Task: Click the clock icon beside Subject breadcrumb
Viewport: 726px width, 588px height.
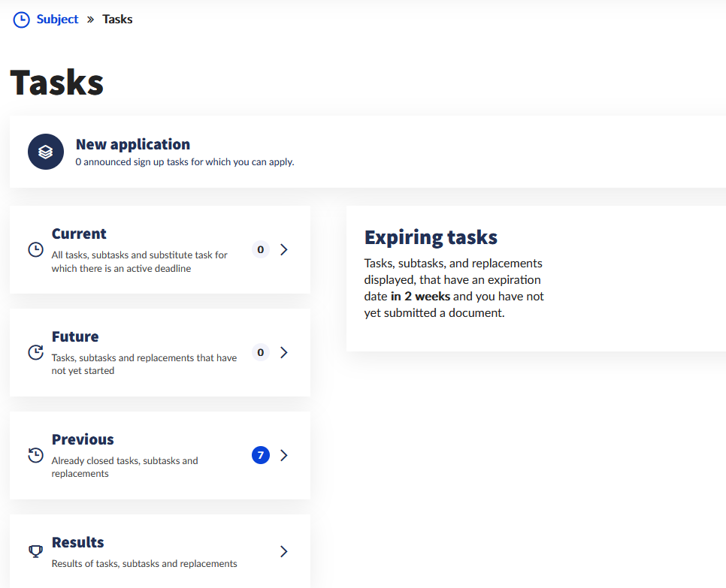Action: (x=22, y=20)
